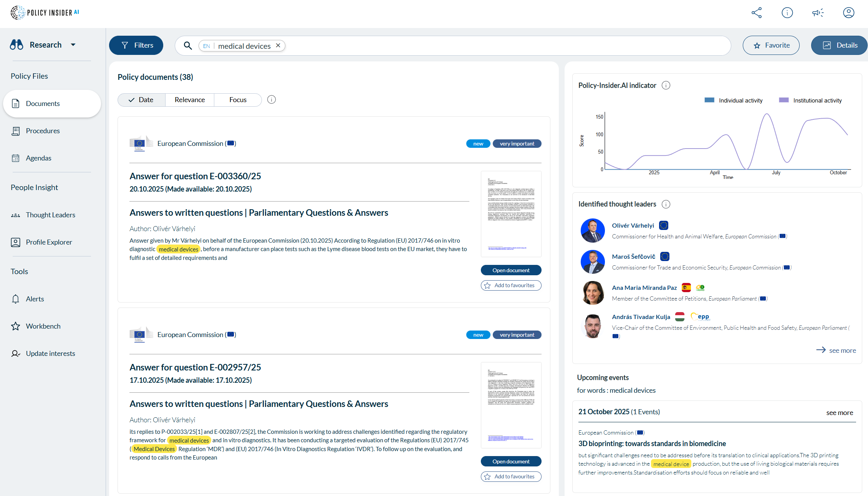Sort documents by Date
Viewport: 868px width, 496px height.
(141, 100)
